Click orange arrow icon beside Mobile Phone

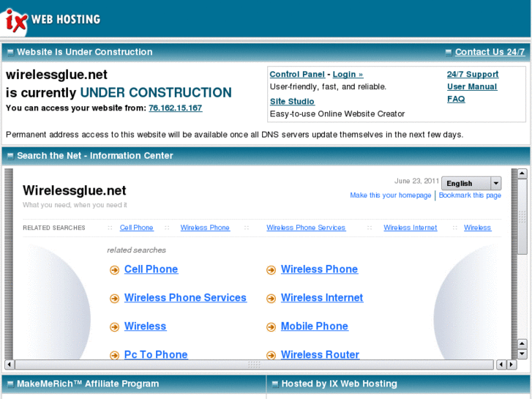(271, 327)
